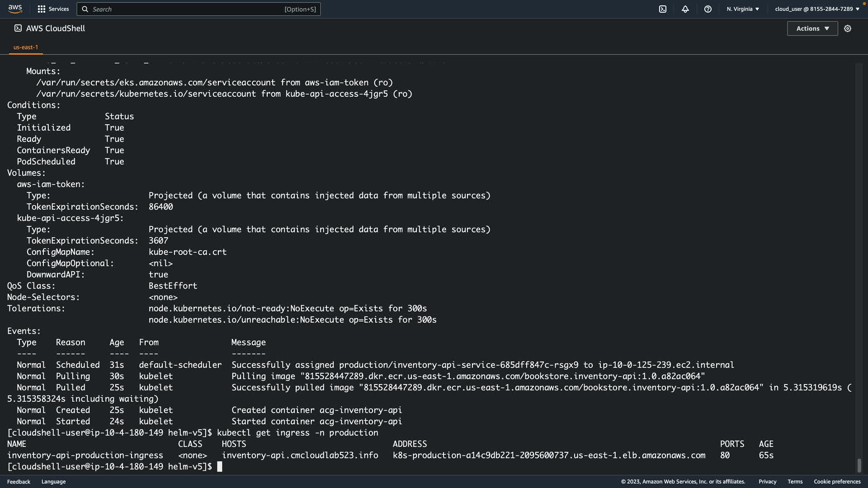Open the help question mark icon
The image size is (868, 488).
pyautogui.click(x=708, y=9)
